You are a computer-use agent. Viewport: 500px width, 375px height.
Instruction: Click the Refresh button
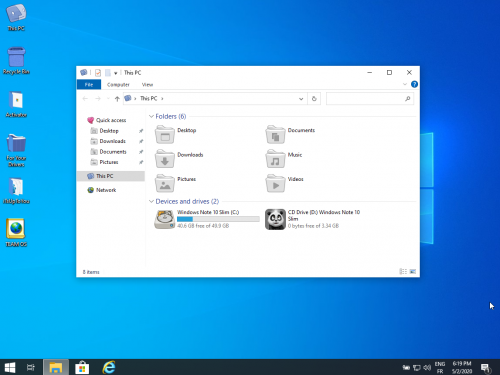click(x=314, y=99)
